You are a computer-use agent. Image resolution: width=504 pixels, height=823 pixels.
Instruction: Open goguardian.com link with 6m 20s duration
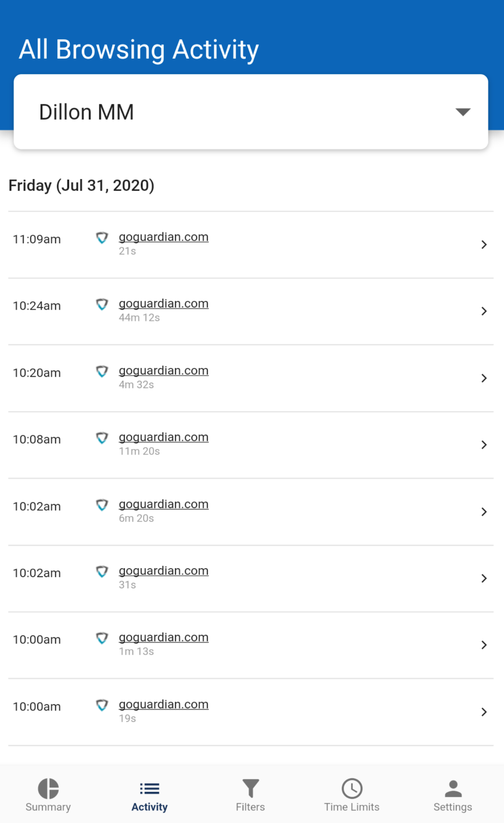pos(163,504)
